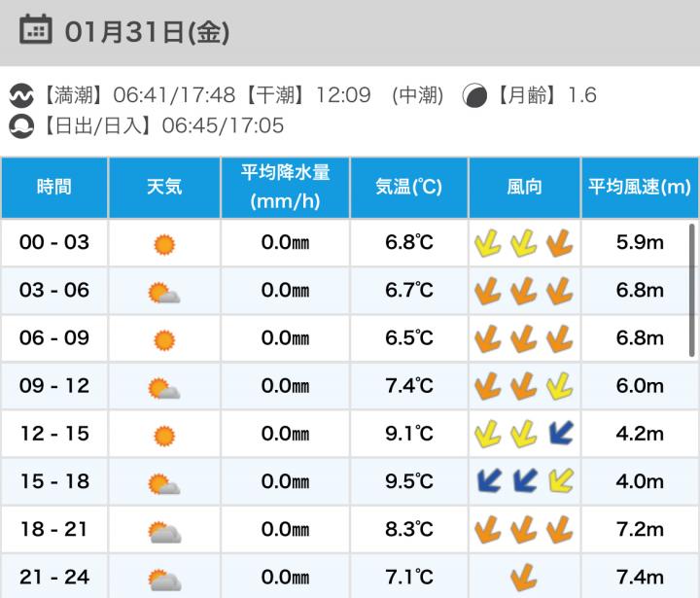Click the date heading 01月31日(金)
Image resolution: width=700 pixels, height=598 pixels.
148,32
